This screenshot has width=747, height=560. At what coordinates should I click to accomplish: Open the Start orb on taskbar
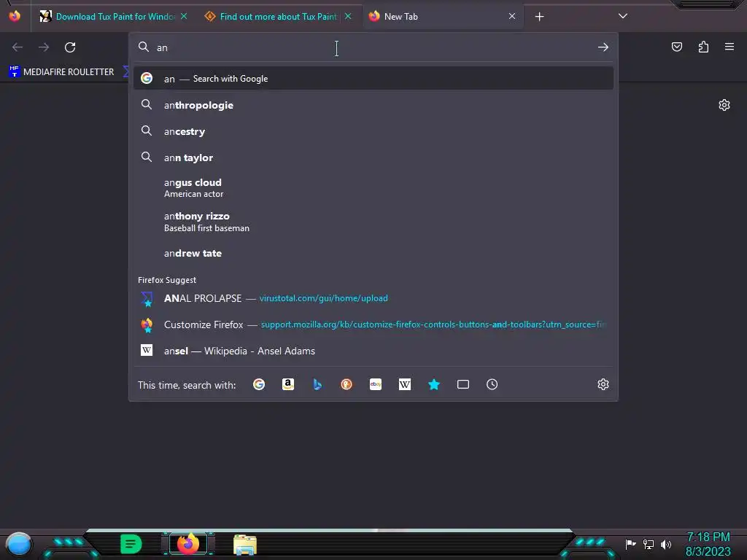tap(19, 544)
